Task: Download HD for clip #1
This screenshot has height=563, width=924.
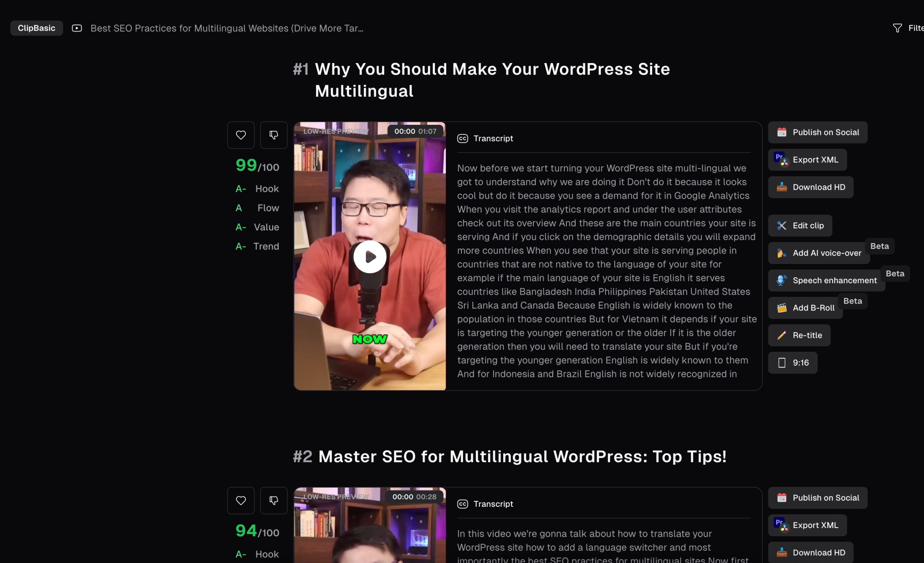Action: point(811,187)
